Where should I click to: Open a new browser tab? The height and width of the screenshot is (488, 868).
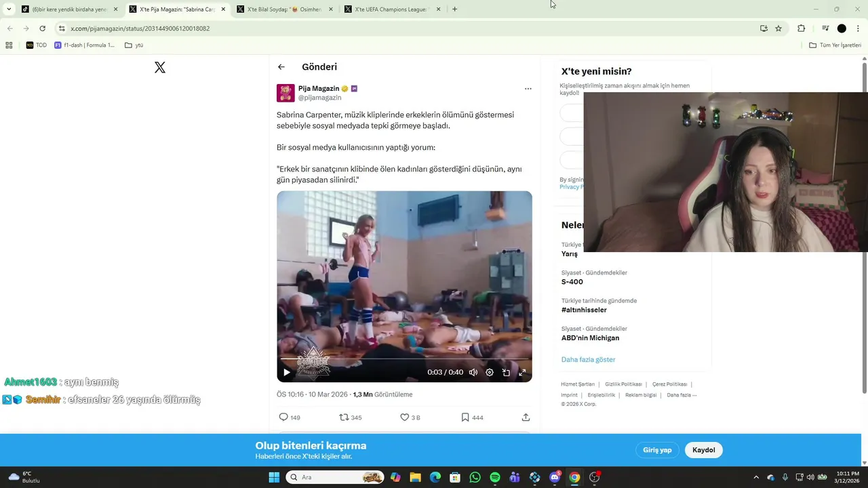(x=454, y=9)
